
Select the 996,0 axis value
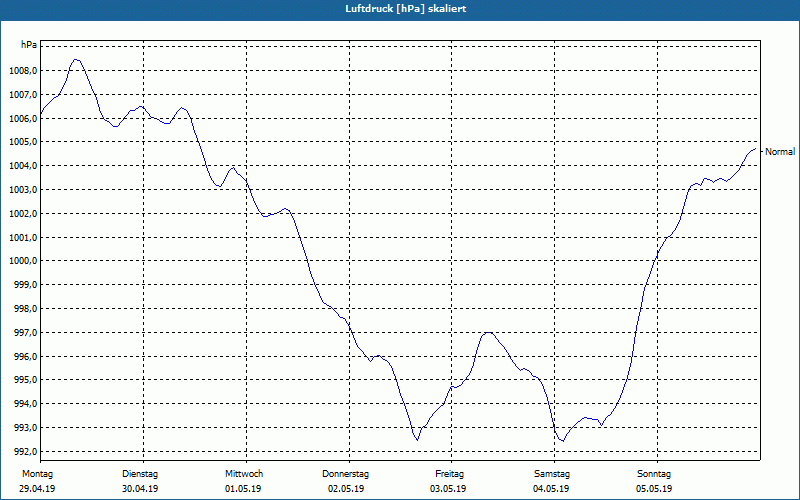point(26,357)
